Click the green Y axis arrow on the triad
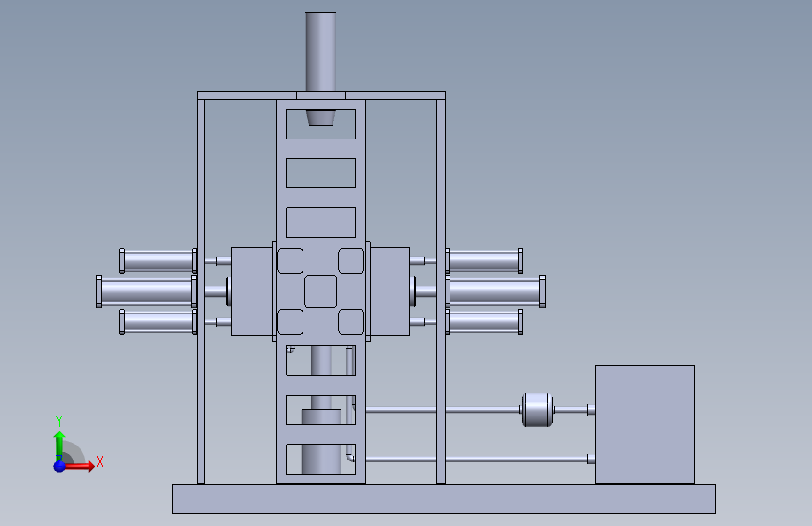 pos(60,446)
